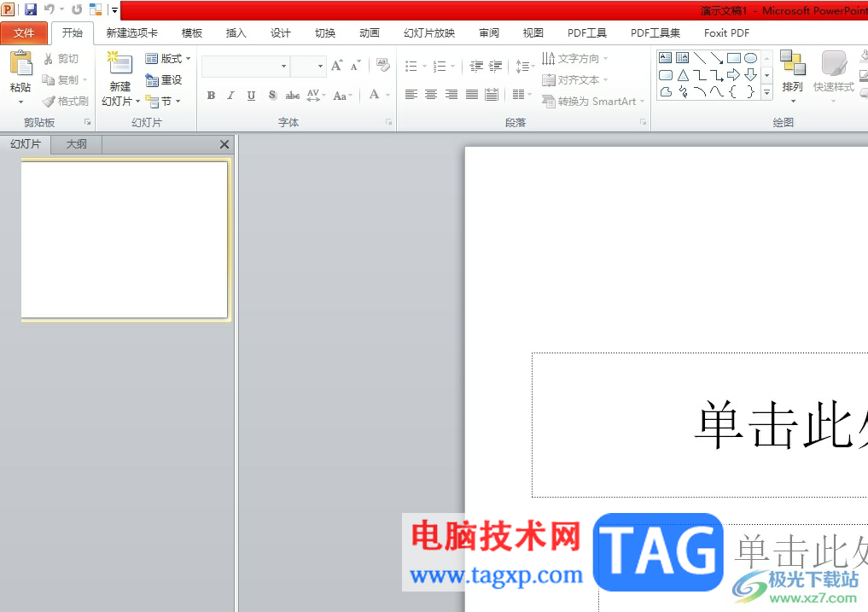This screenshot has height=612, width=868.
Task: Toggle text Shadow effect
Action: 271,96
